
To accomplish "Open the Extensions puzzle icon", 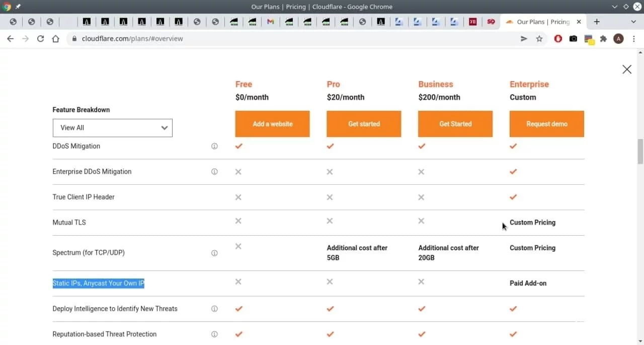I will (x=603, y=39).
